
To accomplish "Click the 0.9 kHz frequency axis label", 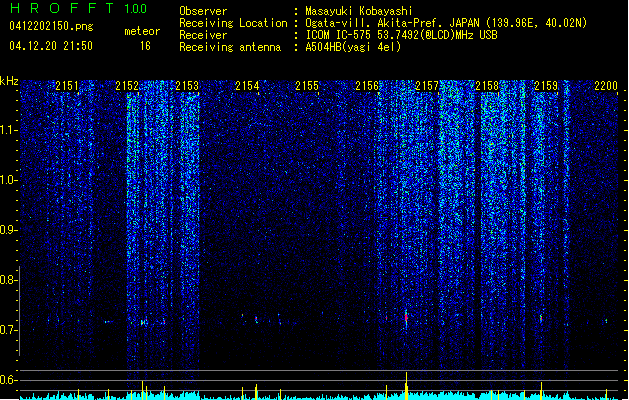I will 9,229.
